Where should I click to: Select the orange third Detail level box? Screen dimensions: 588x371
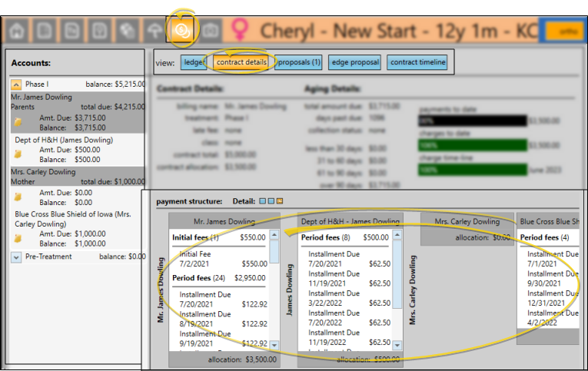point(279,201)
